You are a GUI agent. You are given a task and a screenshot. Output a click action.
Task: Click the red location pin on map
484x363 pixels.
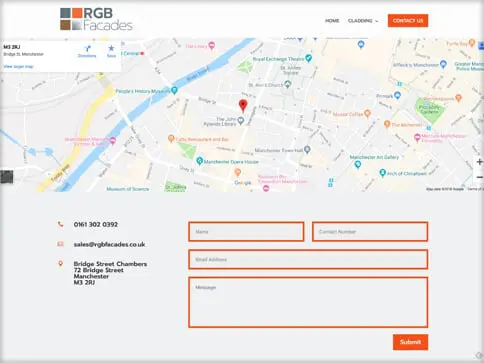click(x=243, y=106)
